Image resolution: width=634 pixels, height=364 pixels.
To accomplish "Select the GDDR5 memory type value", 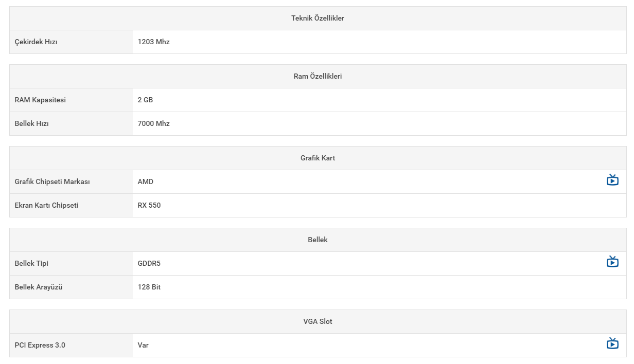I will tap(149, 263).
